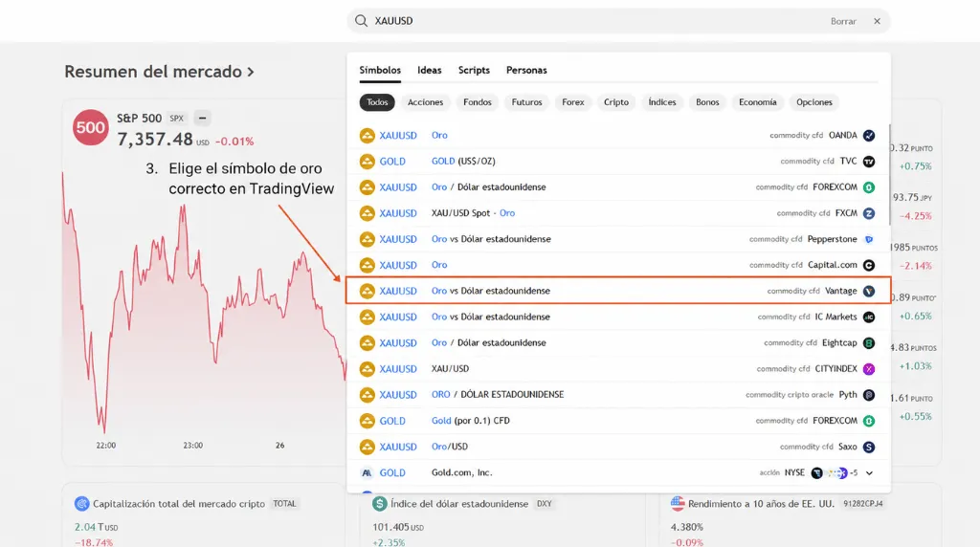Screen dimensions: 980x547
Task: Click the crypto market cap icon
Action: click(81, 504)
